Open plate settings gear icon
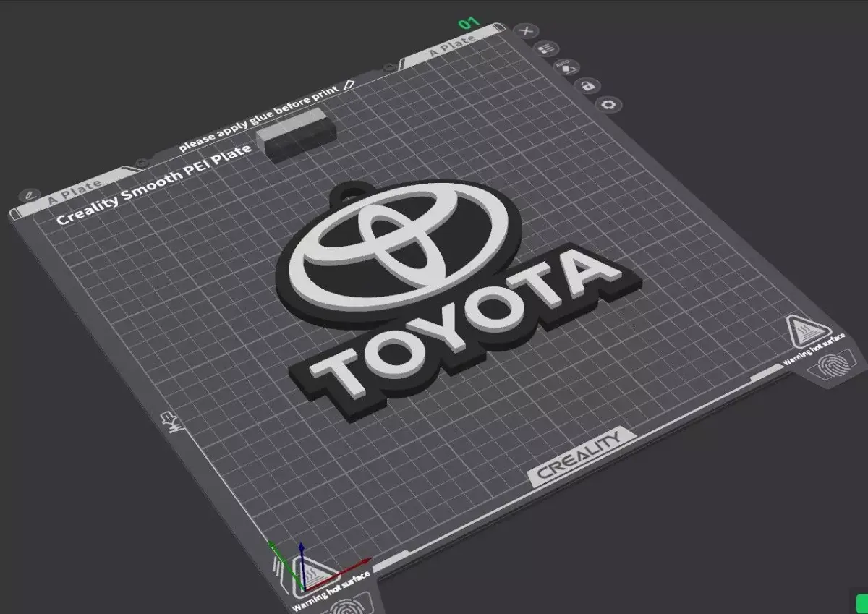The height and width of the screenshot is (614, 868). [x=608, y=105]
